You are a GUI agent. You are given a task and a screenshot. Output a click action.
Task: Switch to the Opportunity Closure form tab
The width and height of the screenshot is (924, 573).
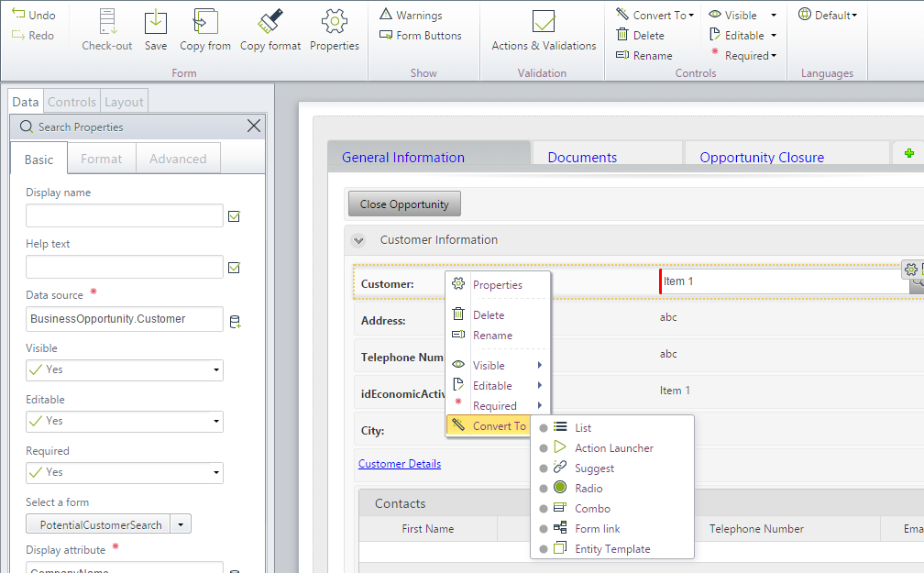(786, 154)
